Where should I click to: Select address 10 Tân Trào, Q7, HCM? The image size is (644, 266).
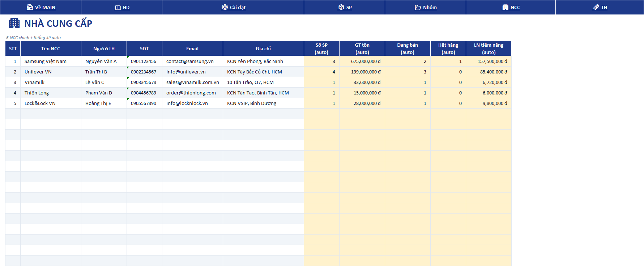(263, 82)
